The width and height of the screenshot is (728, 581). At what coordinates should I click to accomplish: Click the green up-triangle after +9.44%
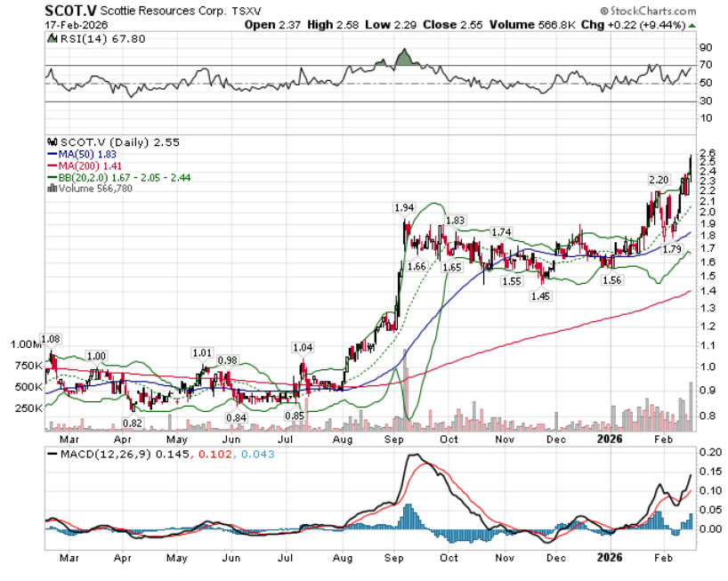[692, 25]
